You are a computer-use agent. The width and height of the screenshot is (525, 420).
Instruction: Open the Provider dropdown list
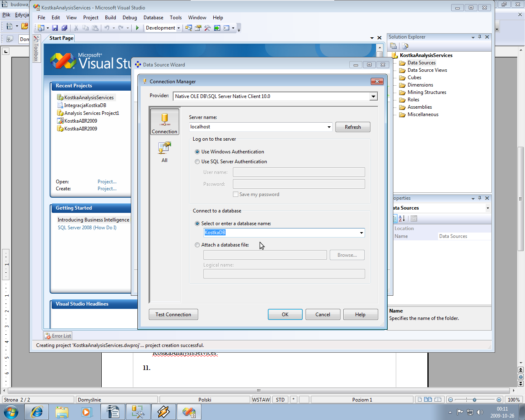(x=373, y=96)
